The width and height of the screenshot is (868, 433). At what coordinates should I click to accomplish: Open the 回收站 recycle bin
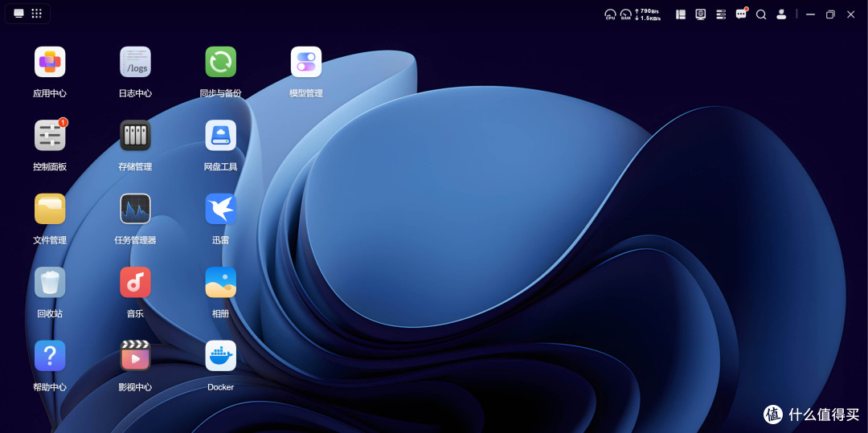pos(50,283)
